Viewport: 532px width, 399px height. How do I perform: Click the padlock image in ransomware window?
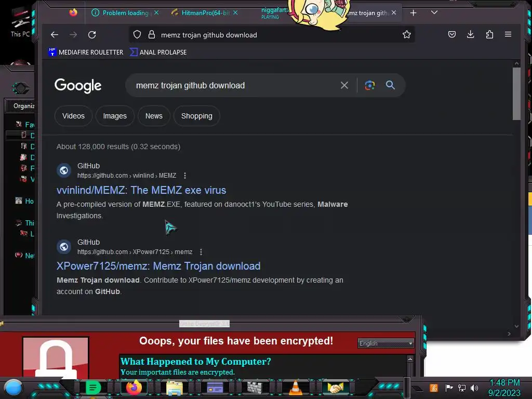[56, 357]
